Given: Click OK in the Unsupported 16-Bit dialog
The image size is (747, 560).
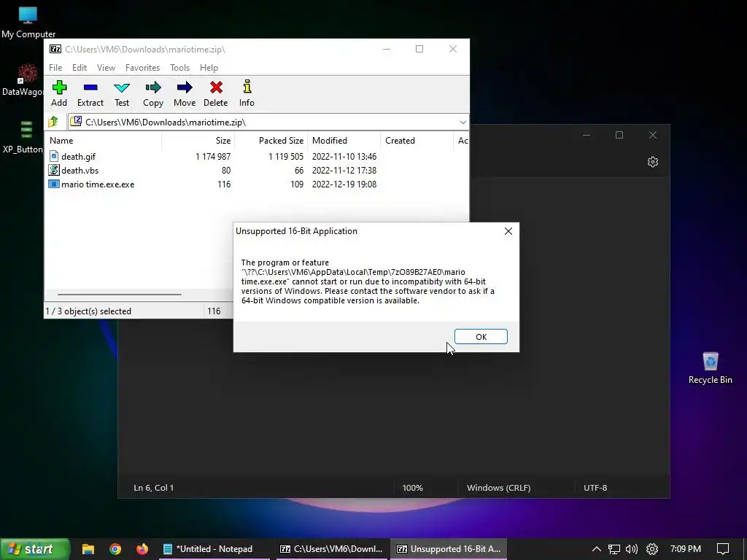Looking at the screenshot, I should tap(481, 337).
